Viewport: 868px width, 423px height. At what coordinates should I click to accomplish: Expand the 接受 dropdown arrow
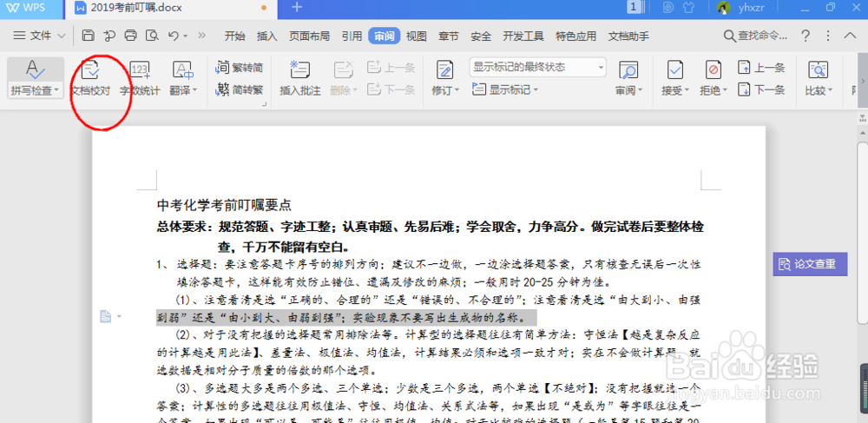pyautogui.click(x=687, y=91)
